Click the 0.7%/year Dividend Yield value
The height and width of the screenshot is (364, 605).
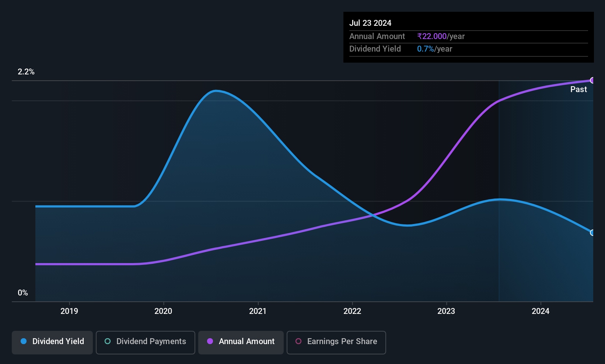[434, 49]
